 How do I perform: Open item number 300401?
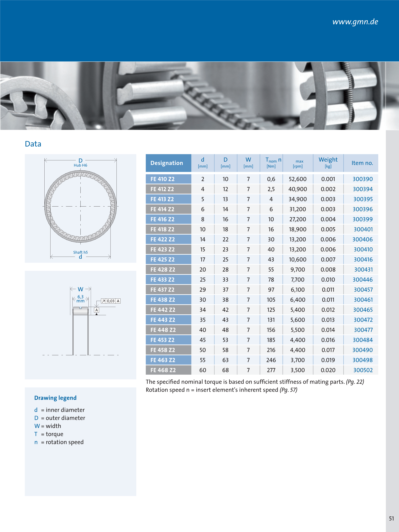[363, 229]
